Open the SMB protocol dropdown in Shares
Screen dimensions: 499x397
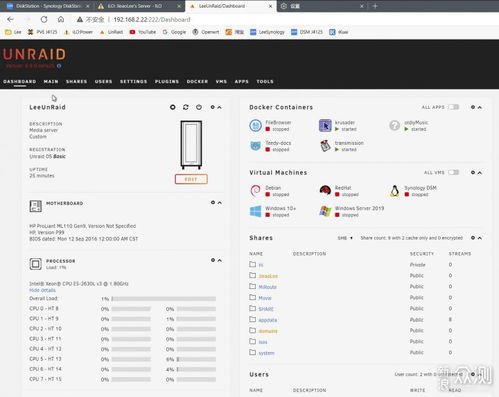pos(345,238)
